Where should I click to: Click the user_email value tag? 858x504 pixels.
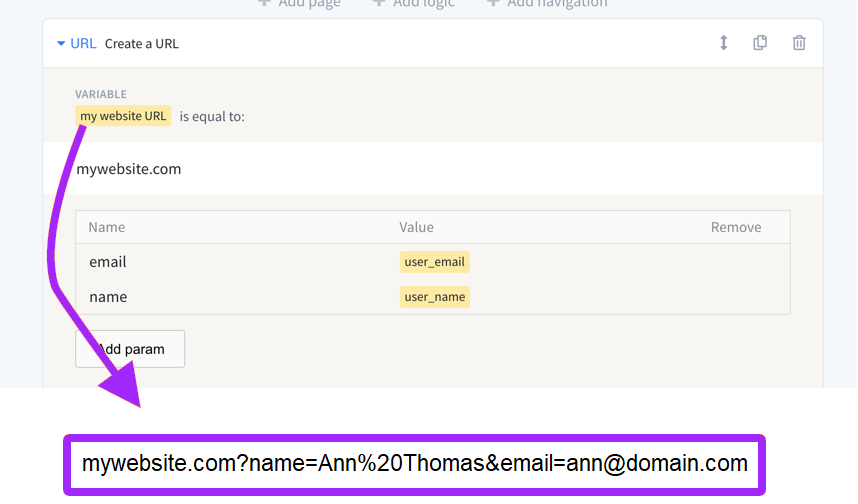tap(435, 262)
